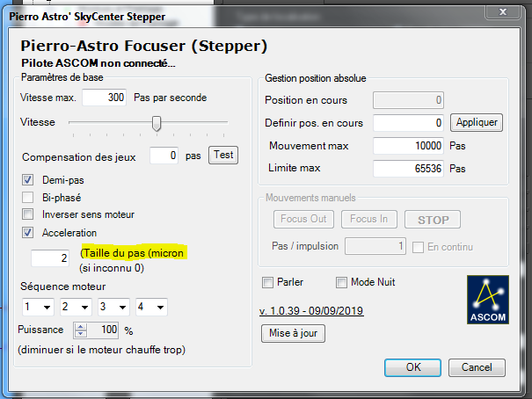Click the Appliquer button
The image size is (532, 399).
[x=477, y=122]
